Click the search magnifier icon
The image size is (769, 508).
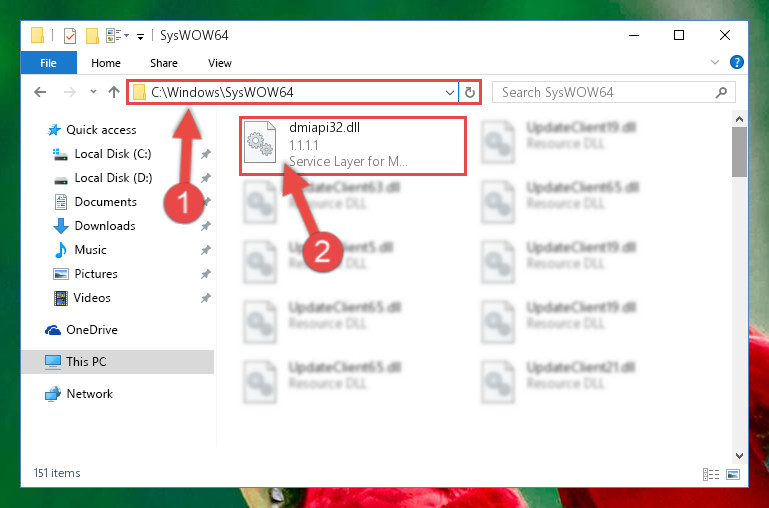721,92
